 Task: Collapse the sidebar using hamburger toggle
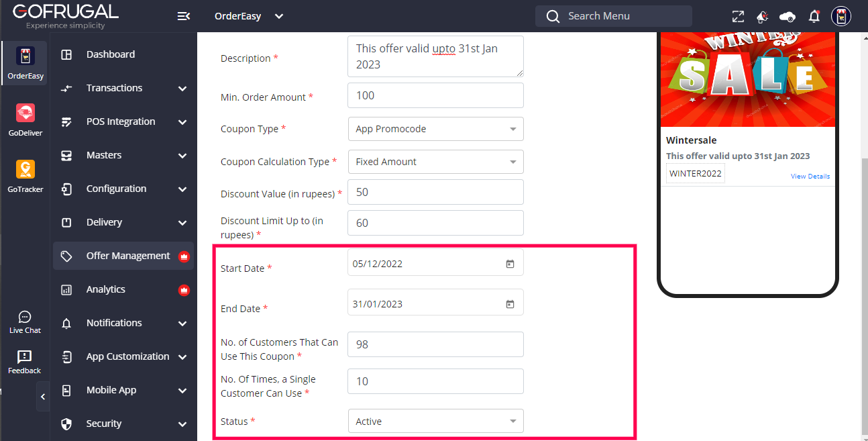tap(183, 16)
